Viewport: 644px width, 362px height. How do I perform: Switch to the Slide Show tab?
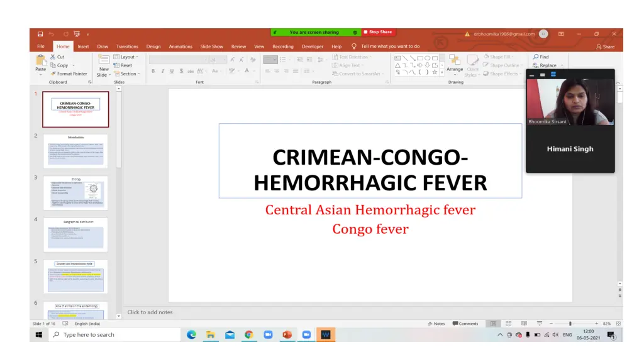click(211, 46)
